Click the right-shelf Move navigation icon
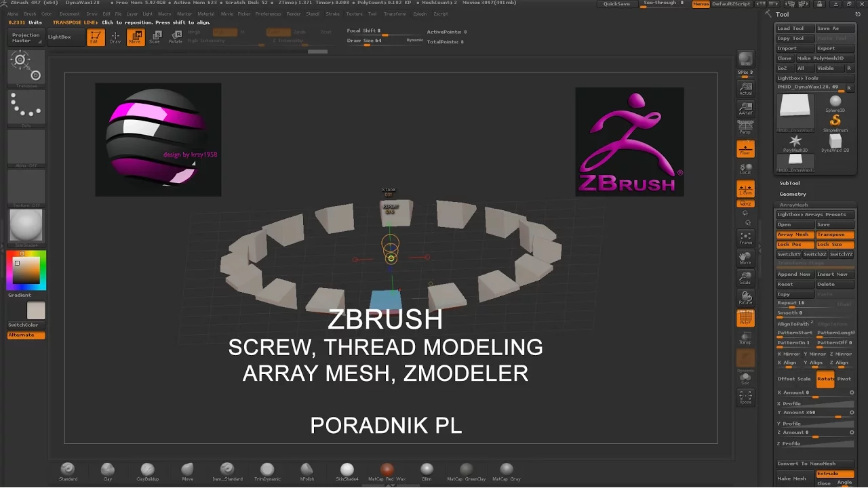 pyautogui.click(x=745, y=258)
